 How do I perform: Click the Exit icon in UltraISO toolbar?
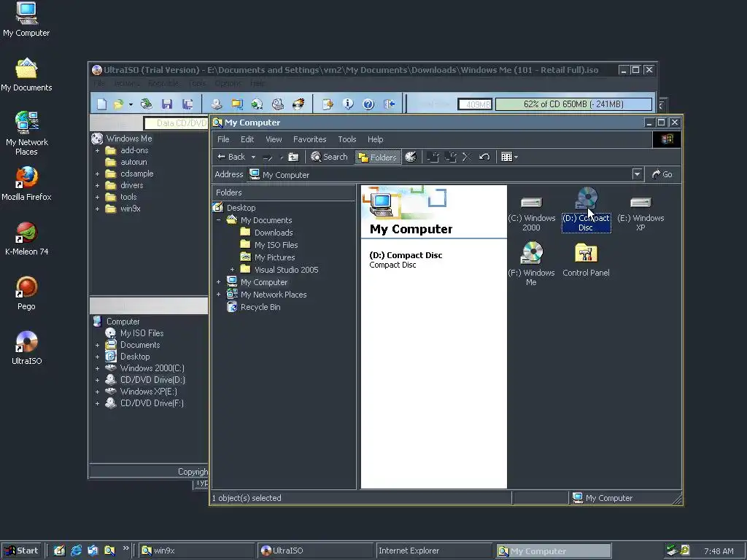[x=390, y=104]
